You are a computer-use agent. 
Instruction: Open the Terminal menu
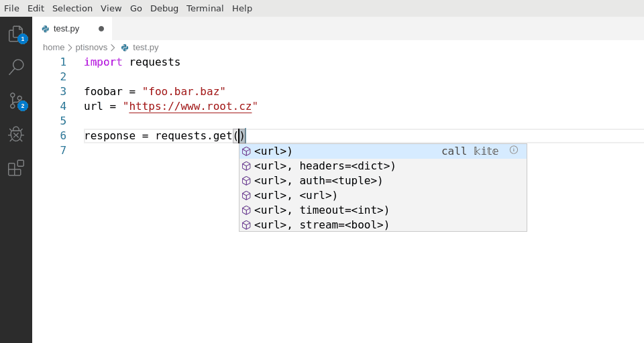pyautogui.click(x=205, y=8)
